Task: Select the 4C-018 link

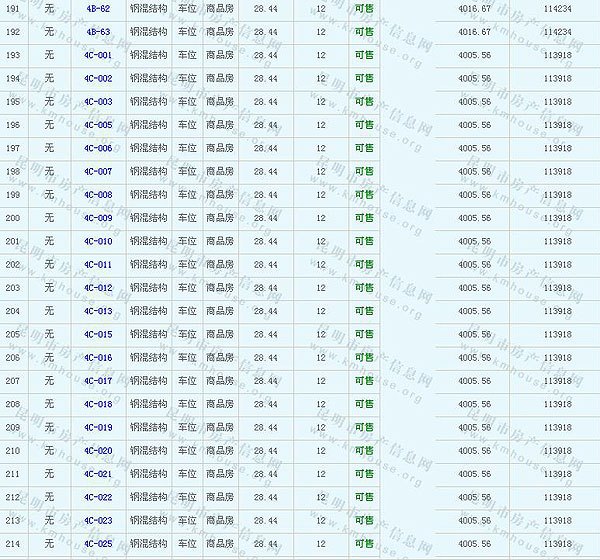Action: point(98,404)
